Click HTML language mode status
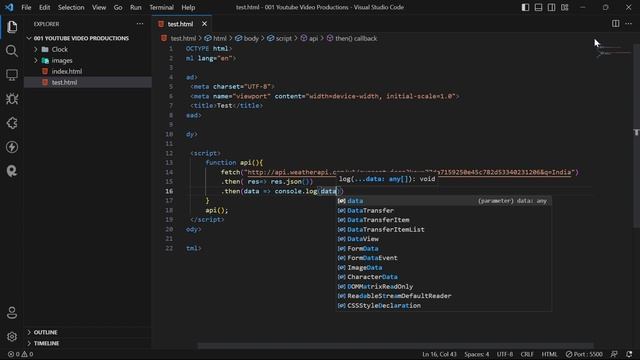Viewport: 640px width, 360px height. 549,354
